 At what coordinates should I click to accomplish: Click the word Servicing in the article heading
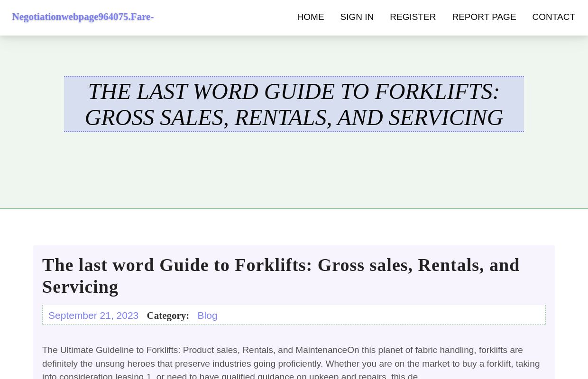coord(80,287)
